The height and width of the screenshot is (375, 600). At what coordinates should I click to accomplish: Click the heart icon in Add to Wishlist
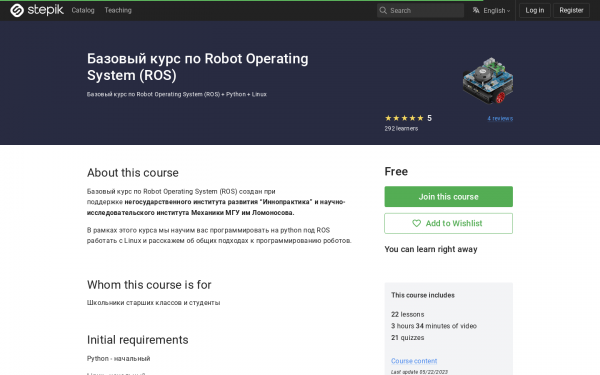pos(416,223)
